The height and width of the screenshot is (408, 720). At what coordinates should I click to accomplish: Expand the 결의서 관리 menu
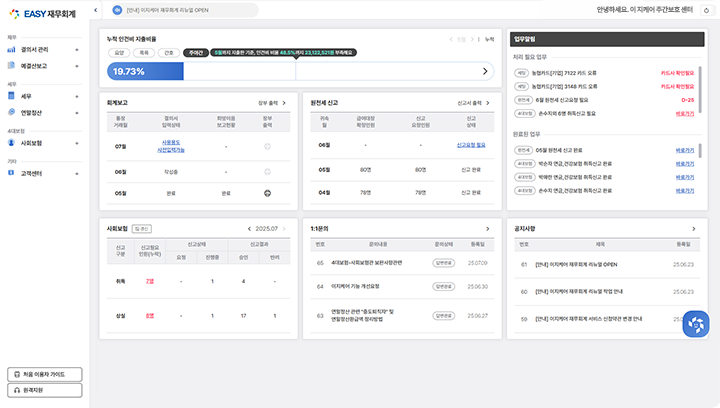[77, 50]
